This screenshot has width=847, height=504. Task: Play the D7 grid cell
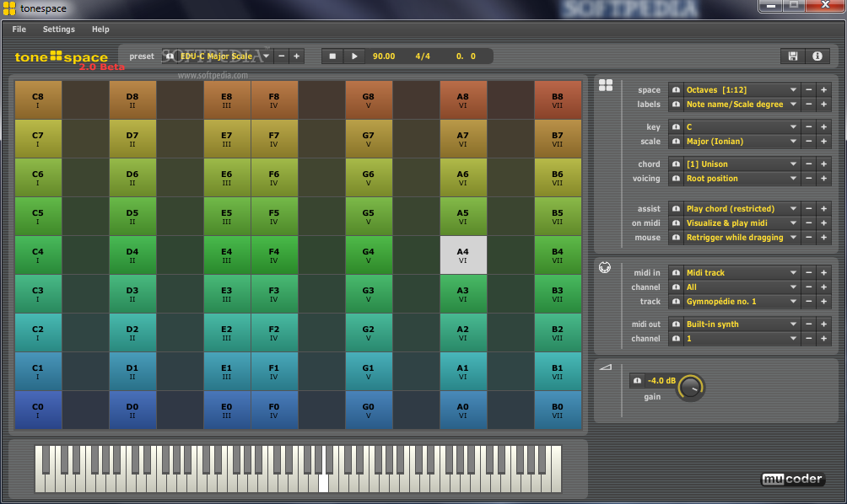(132, 139)
